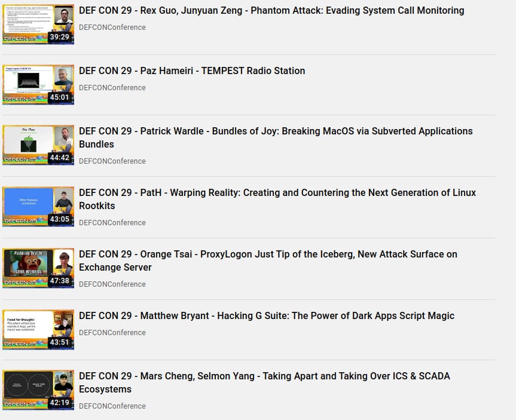Viewport: 516px width, 420px height.
Task: Open DEFCONConference channel under Phantom Attack video
Action: [x=112, y=27]
